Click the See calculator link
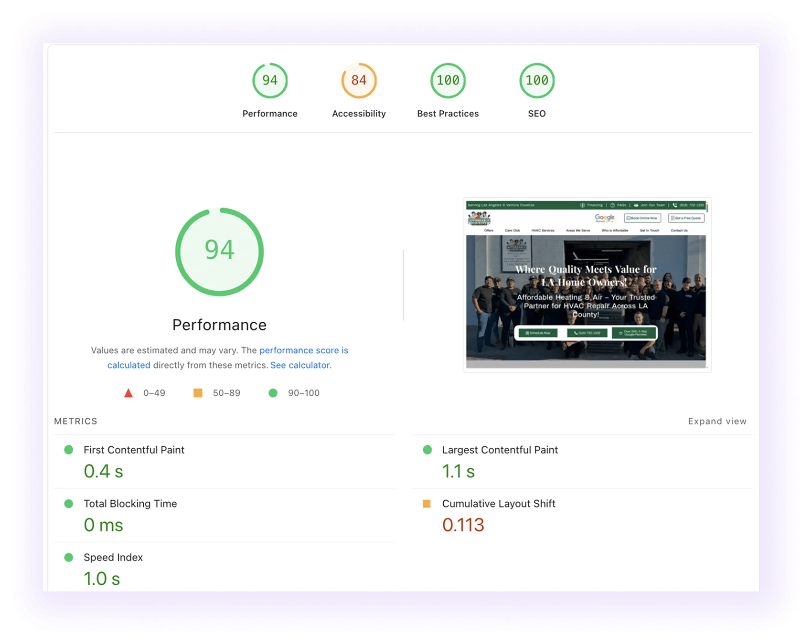Viewport: 812px width, 644px height. [x=300, y=365]
